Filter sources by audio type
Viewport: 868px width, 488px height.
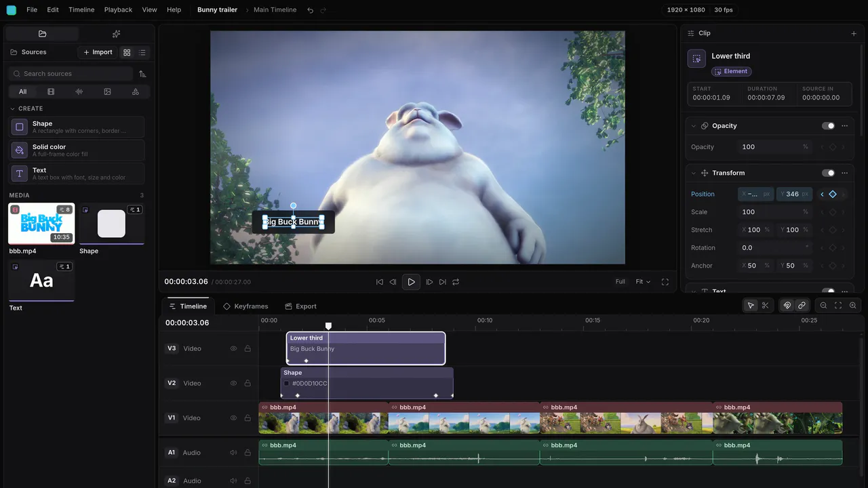[x=79, y=91]
